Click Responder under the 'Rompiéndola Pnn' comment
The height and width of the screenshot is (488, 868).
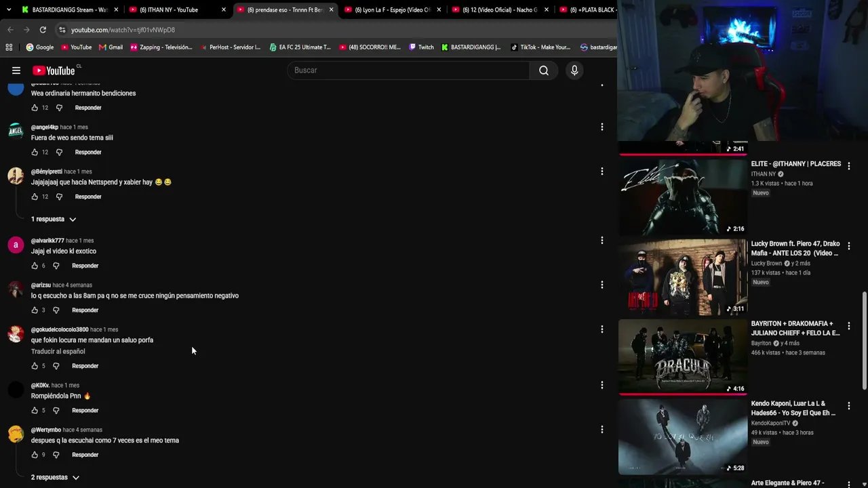point(85,411)
